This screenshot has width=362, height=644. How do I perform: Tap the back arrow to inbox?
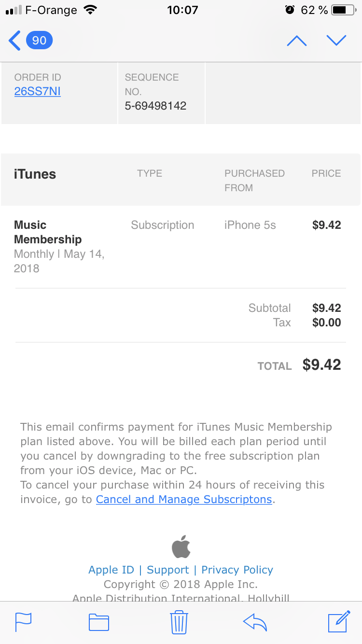point(15,41)
